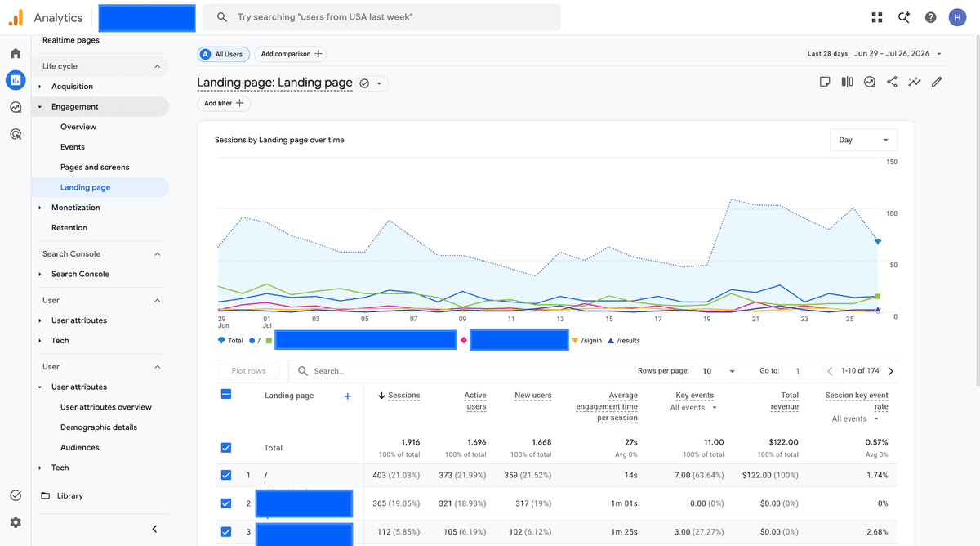Image resolution: width=980 pixels, height=546 pixels.
Task: Go to next page of table rows
Action: click(x=890, y=371)
